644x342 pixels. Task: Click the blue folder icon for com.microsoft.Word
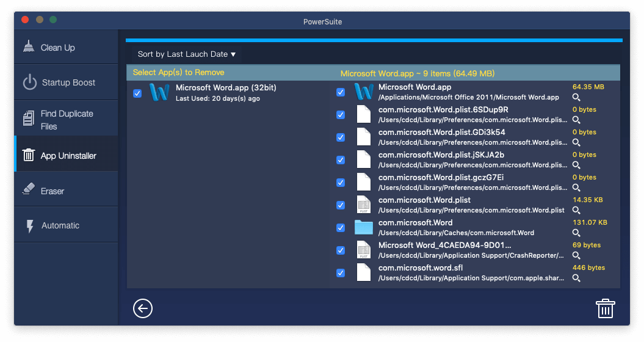click(x=363, y=227)
